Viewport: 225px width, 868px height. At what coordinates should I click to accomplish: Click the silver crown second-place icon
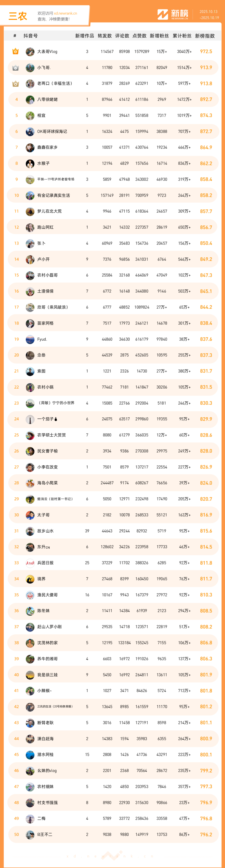click(15, 68)
